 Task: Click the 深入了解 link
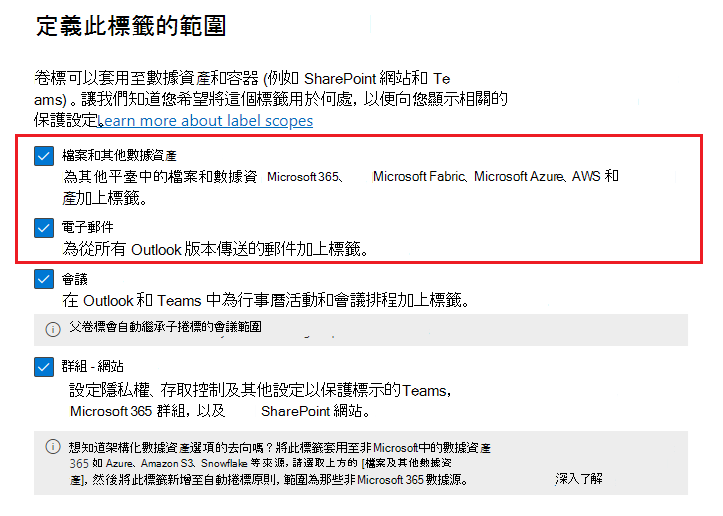tap(579, 479)
